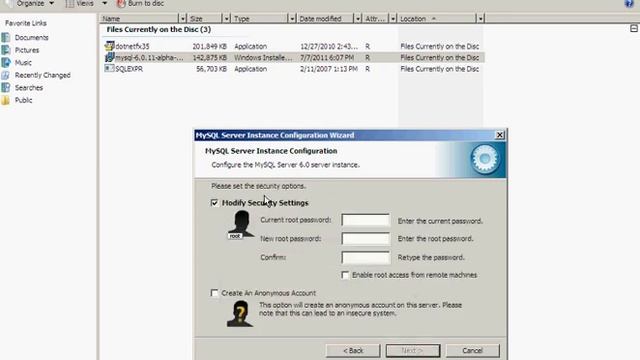This screenshot has height=360, width=640.
Task: Enable root access from remote machines
Action: click(x=345, y=275)
